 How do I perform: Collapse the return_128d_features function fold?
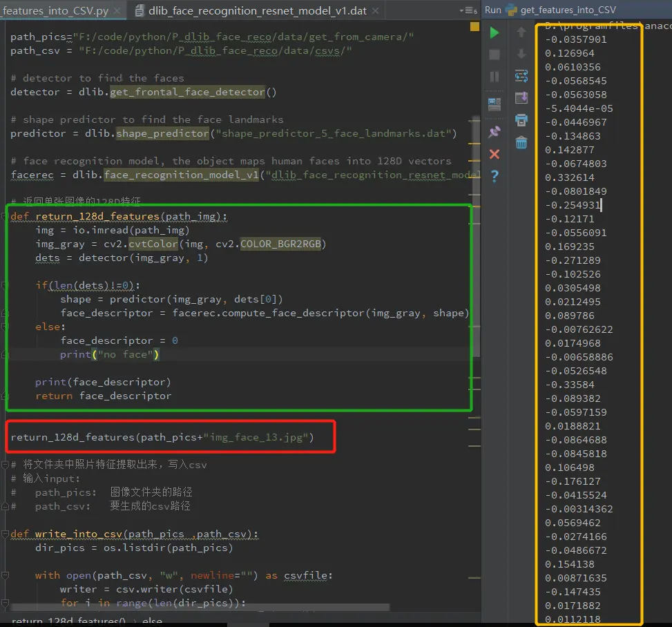pos(4,216)
